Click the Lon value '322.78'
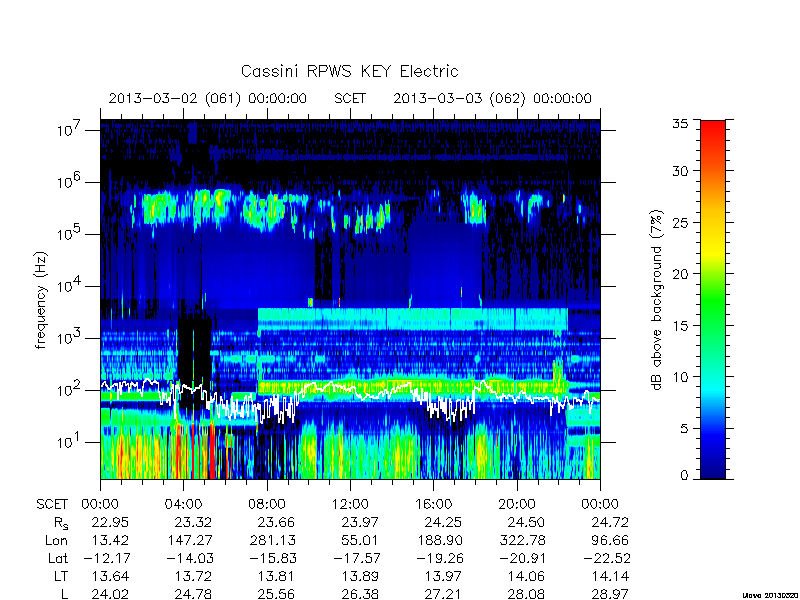Screen dimensions: 800x600 (x=522, y=540)
